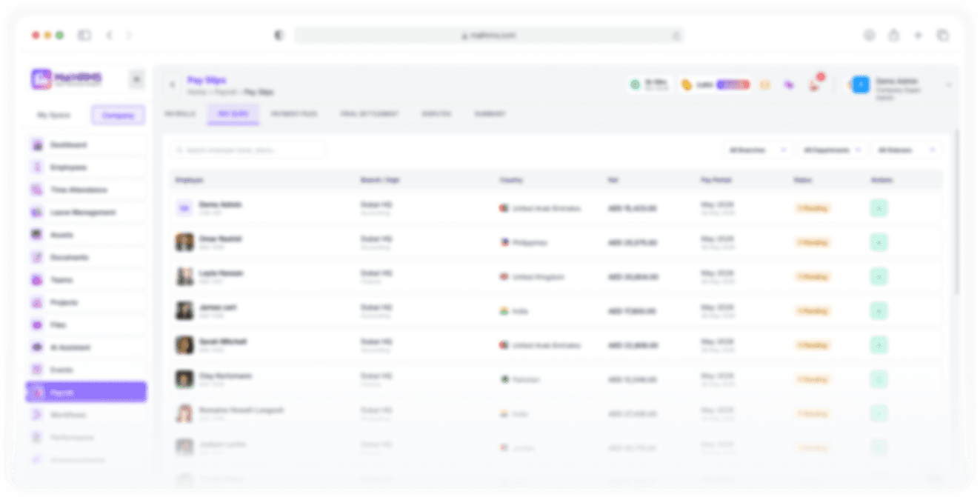The width and height of the screenshot is (980, 497).
Task: Select the Pay Slips tab
Action: (x=233, y=114)
